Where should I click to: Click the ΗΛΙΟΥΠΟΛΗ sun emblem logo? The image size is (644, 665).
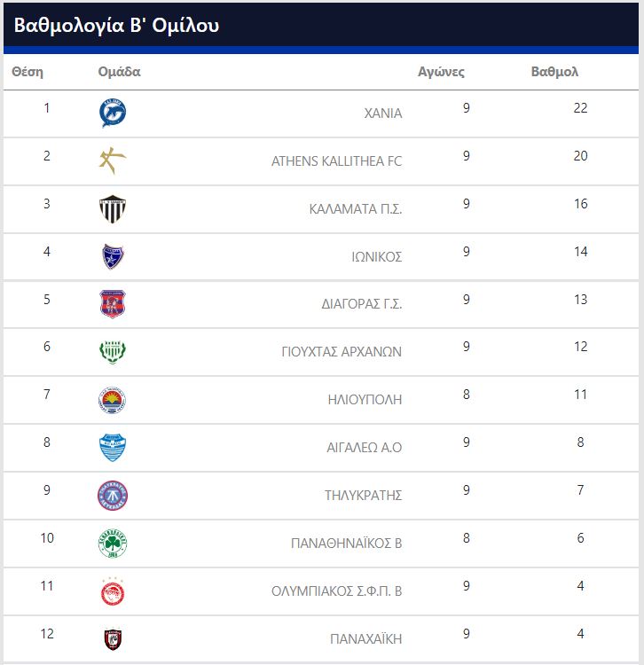[113, 400]
